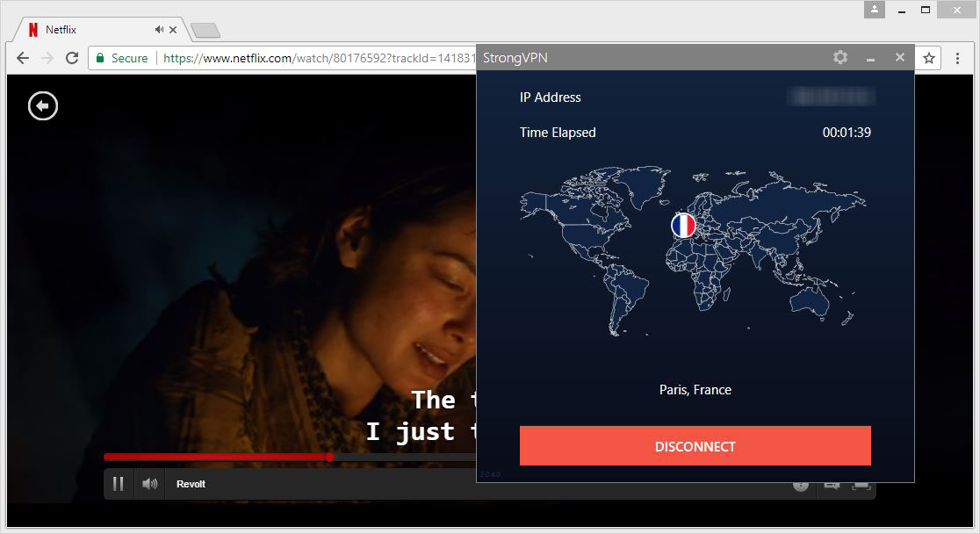Click the 00:01:39 elapsed time value

point(847,133)
